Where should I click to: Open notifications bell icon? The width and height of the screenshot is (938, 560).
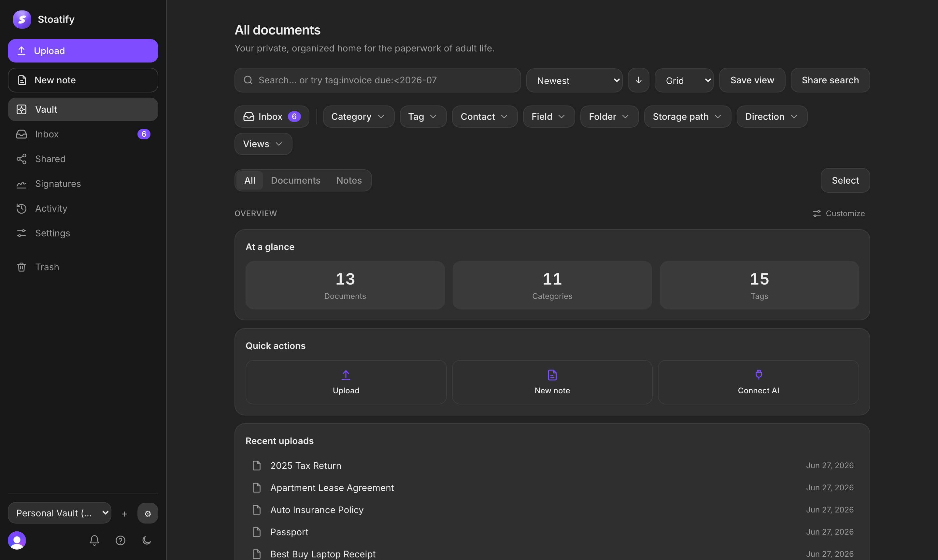pos(94,540)
